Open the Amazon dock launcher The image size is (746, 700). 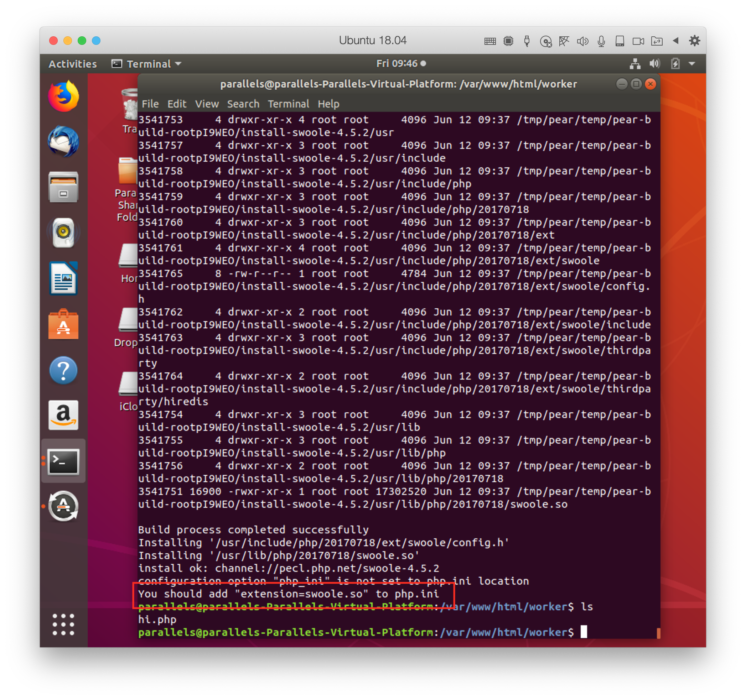click(63, 415)
